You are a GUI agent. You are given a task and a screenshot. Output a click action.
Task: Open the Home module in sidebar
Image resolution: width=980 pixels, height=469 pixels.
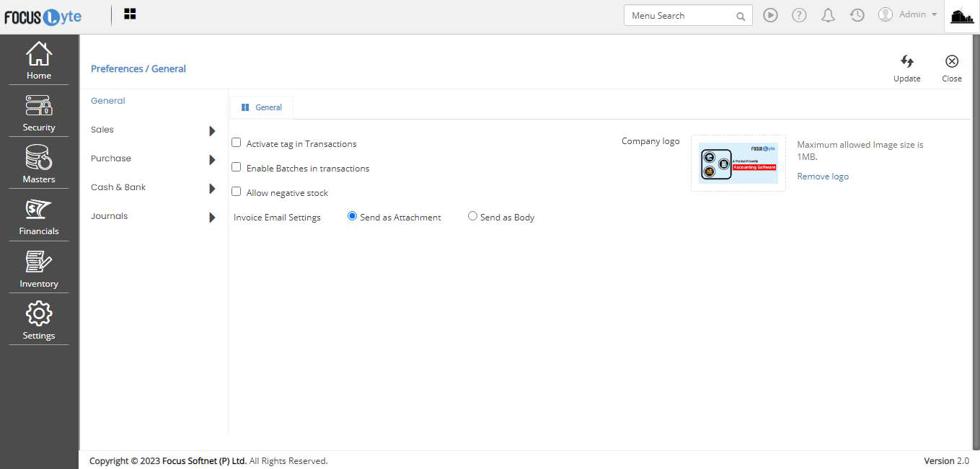point(39,61)
